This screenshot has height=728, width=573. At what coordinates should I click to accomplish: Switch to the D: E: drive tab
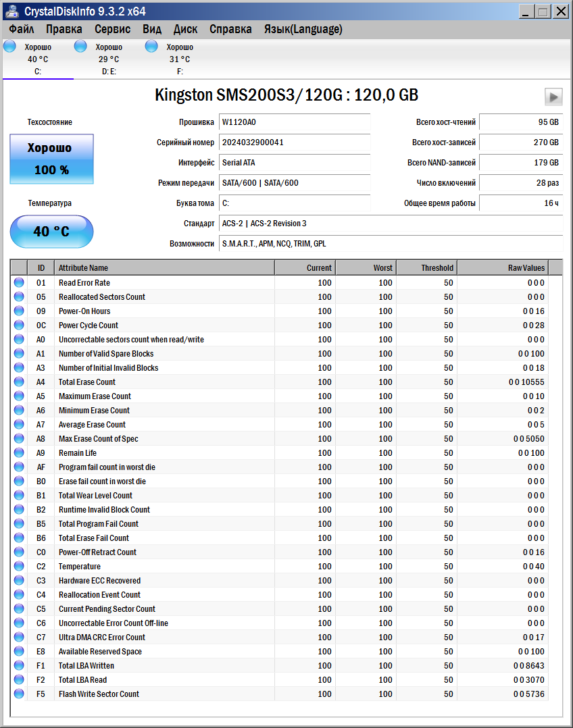tap(109, 59)
